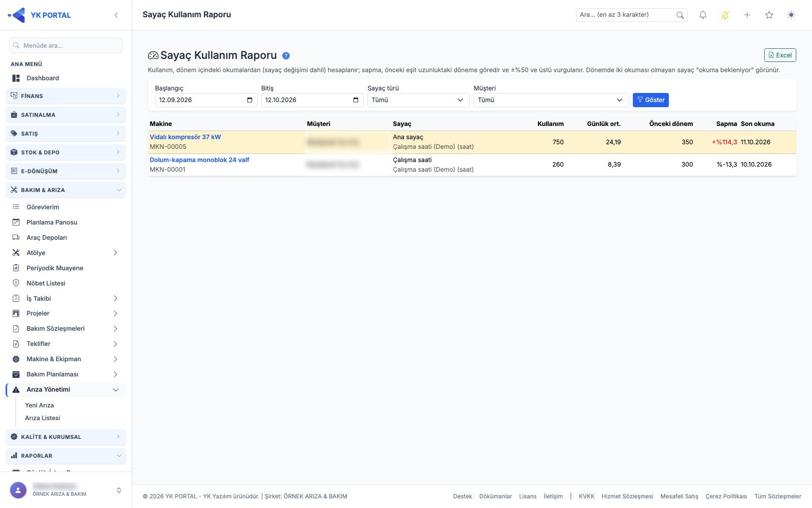Open Başlangıç date calendar picker icon

pos(250,100)
